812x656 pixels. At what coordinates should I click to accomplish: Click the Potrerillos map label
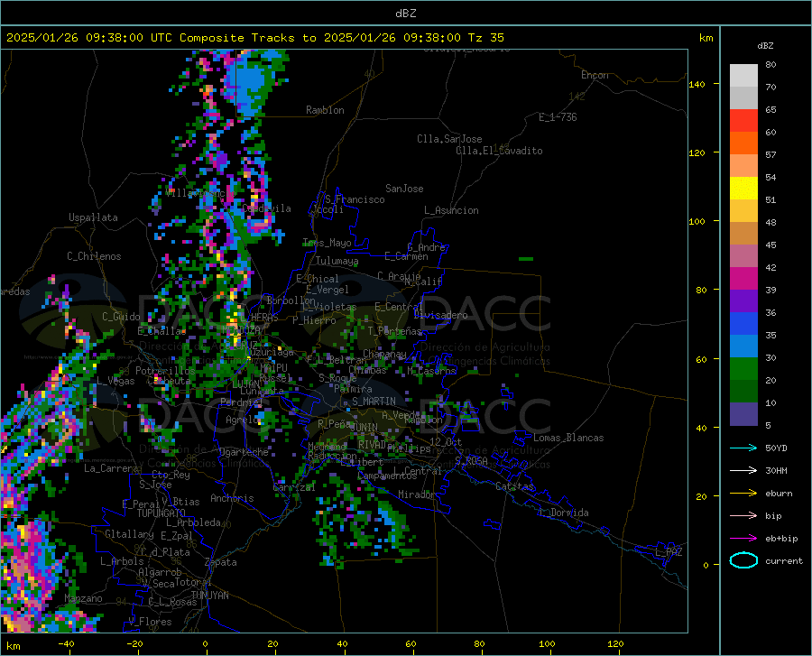click(165, 371)
